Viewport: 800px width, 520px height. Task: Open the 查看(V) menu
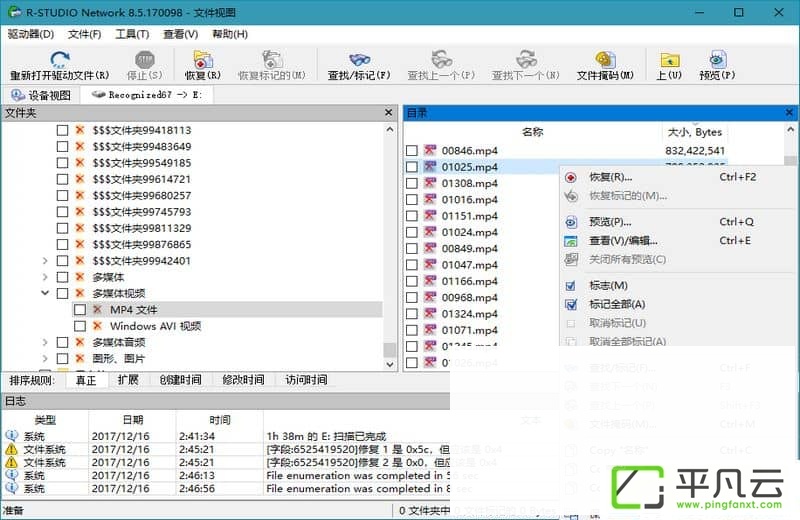(180, 34)
